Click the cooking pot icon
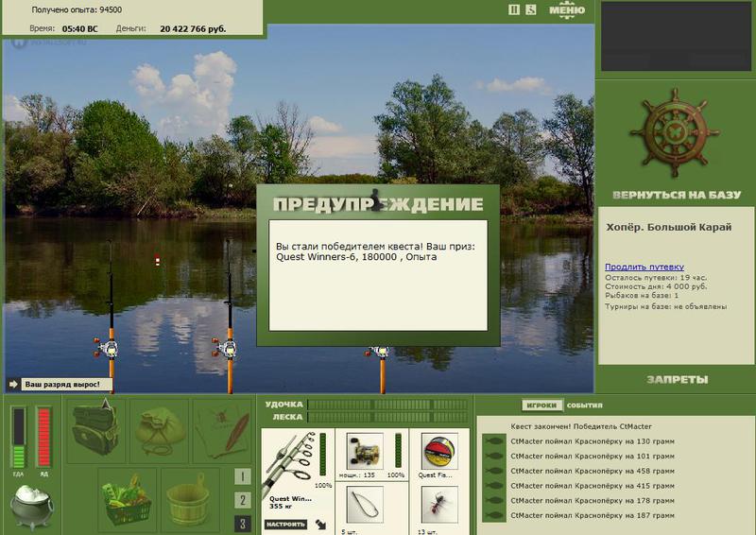Viewport: 756px width, 535px height. pos(32,507)
